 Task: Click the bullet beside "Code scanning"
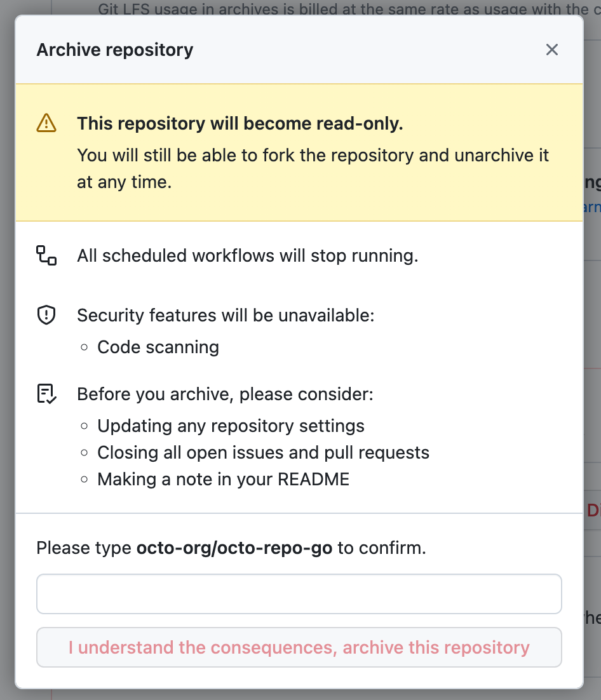coord(84,347)
